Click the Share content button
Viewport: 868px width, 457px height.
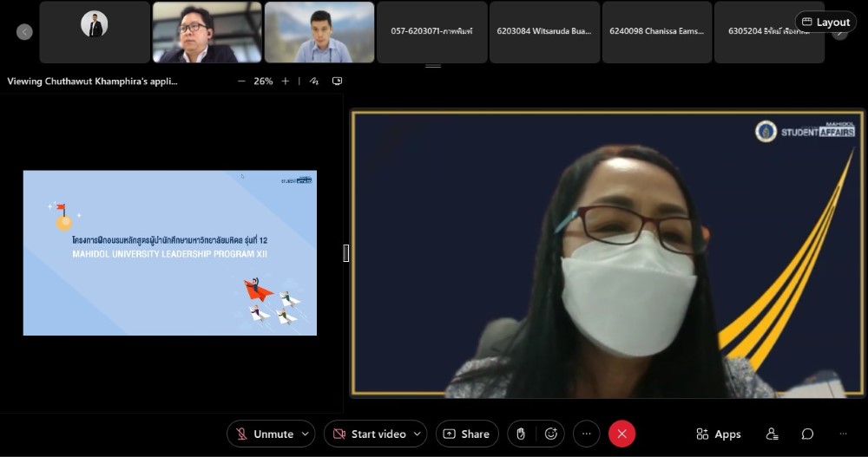coord(467,434)
